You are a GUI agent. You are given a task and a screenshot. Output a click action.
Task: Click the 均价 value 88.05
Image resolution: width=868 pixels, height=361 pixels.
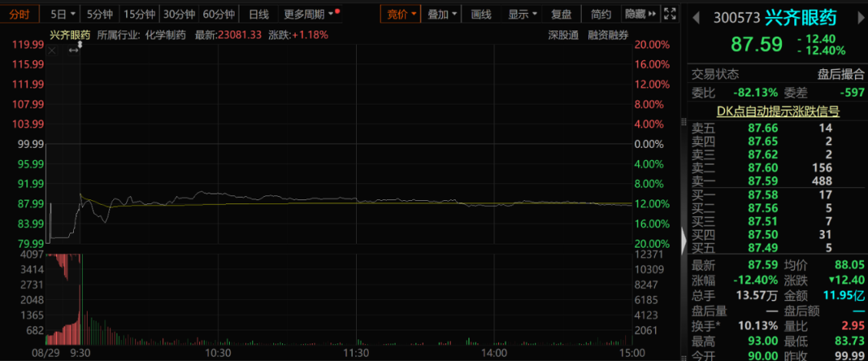click(850, 265)
